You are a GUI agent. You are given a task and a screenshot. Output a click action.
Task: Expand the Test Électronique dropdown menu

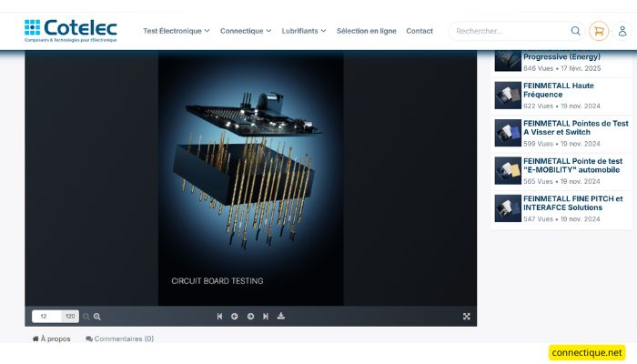coord(176,31)
